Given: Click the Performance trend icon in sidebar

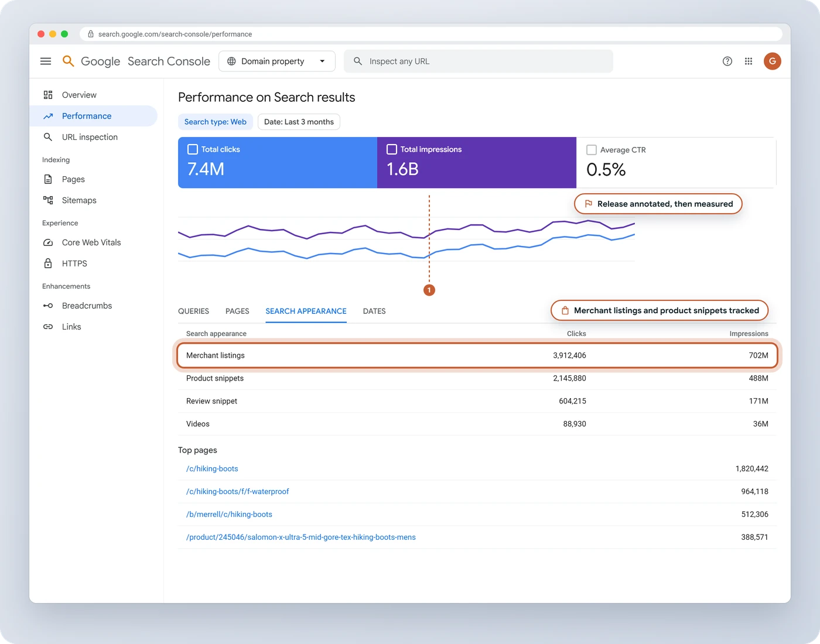Looking at the screenshot, I should [x=48, y=116].
